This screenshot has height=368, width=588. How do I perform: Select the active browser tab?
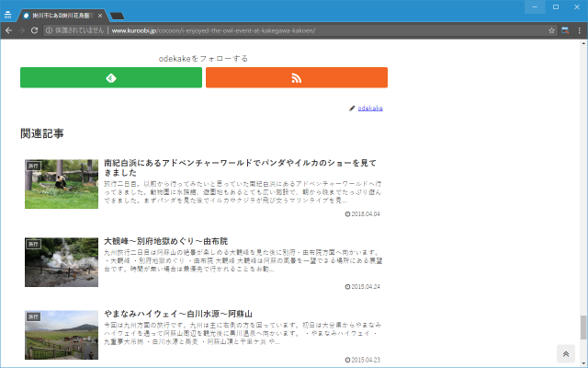62,16
